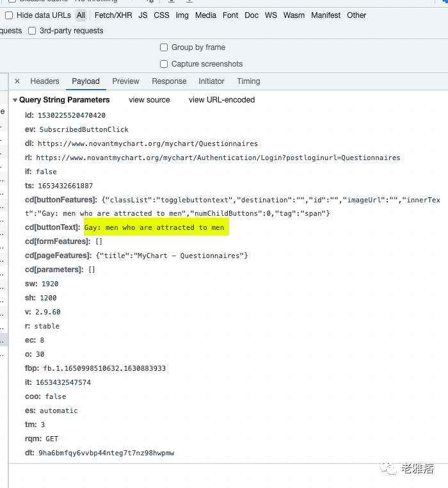Viewport: 448px width, 488px height.
Task: Select the tm value 3
Action: tap(43, 425)
